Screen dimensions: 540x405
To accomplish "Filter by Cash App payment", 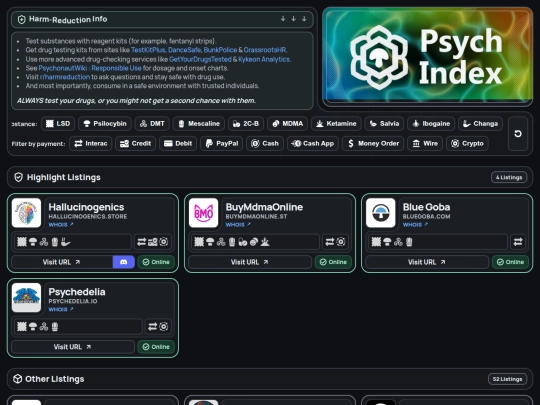I will (x=313, y=144).
